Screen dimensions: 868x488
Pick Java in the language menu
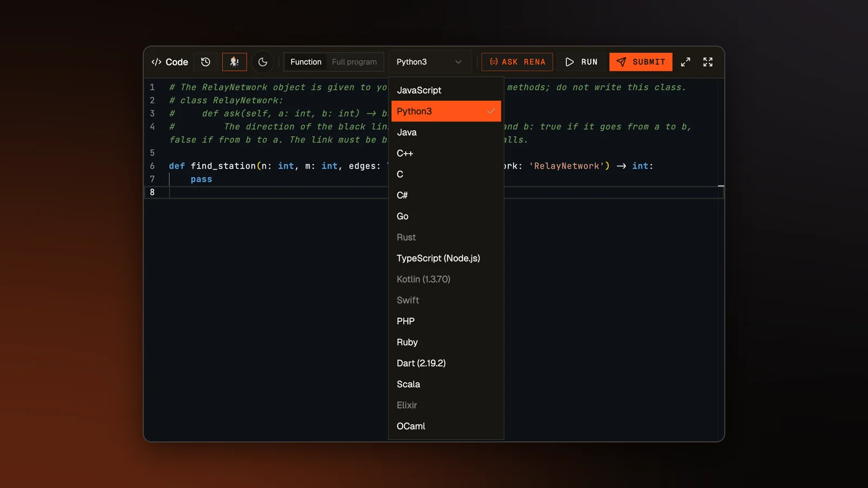(x=446, y=132)
